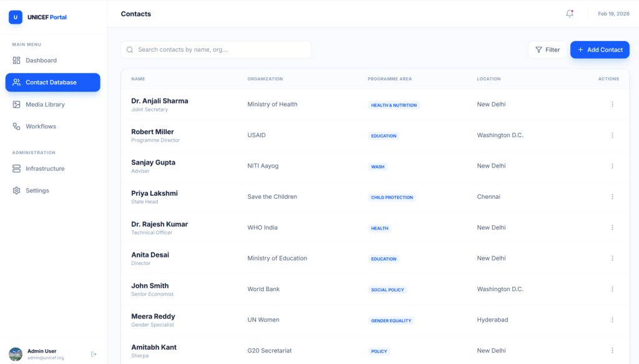
Task: Open Meera Reddy contact name
Action: 153,317
